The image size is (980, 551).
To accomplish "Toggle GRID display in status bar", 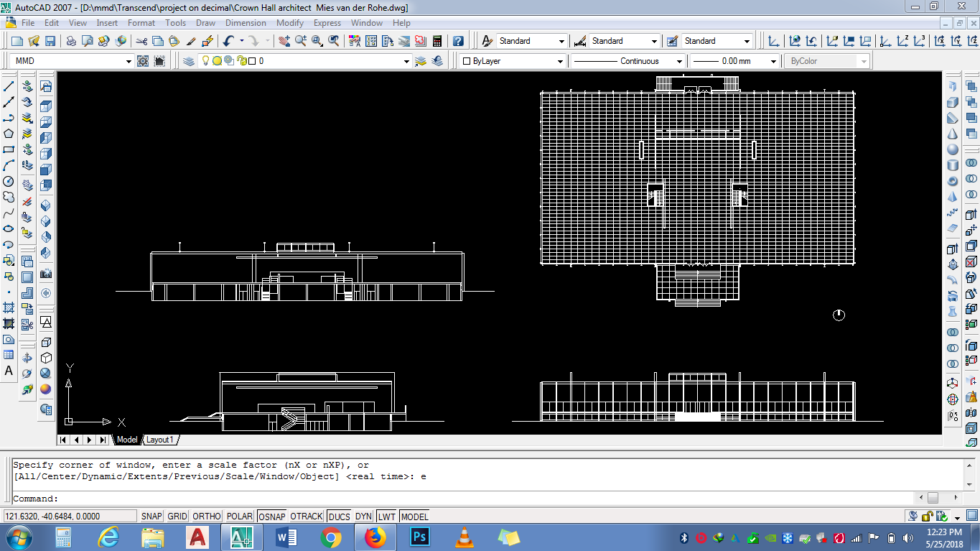I will tap(177, 517).
